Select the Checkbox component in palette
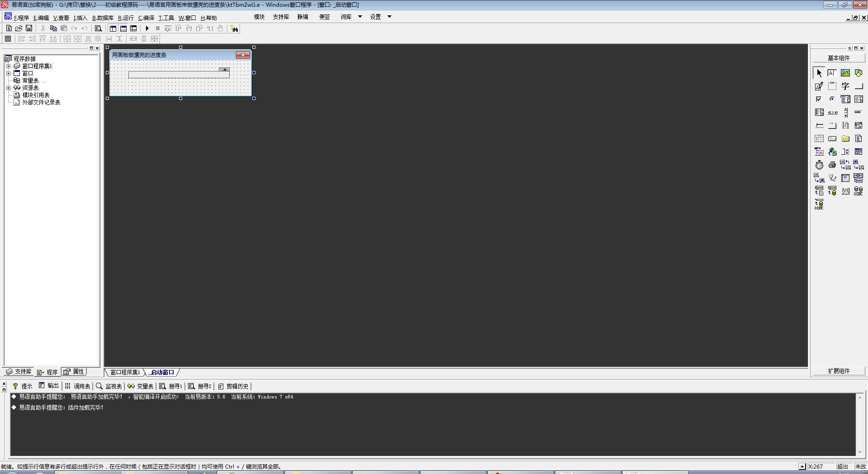Image resolution: width=868 pixels, height=474 pixels. 819,99
